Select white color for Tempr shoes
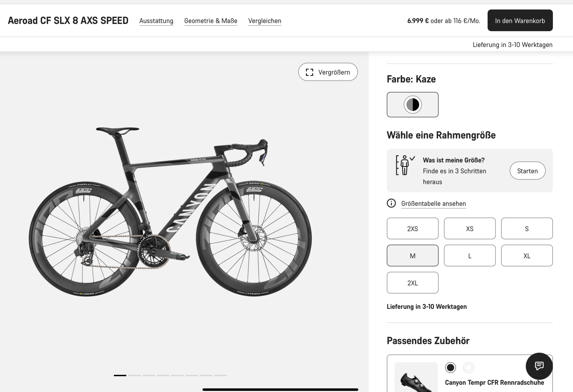The width and height of the screenshot is (573, 392). (x=468, y=367)
